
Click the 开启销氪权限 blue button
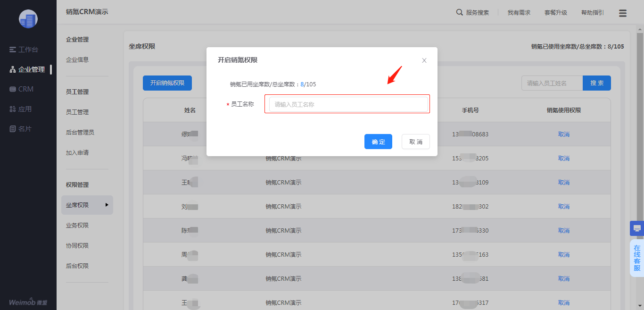pyautogui.click(x=167, y=83)
